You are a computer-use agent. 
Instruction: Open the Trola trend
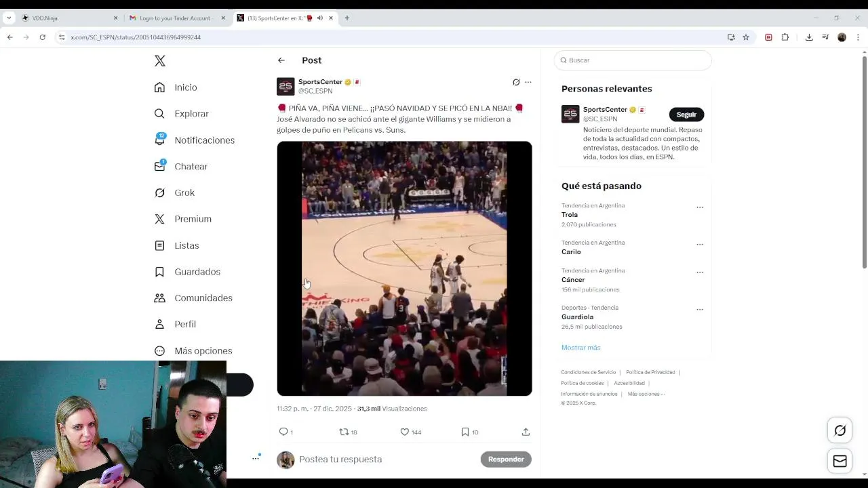tap(570, 215)
